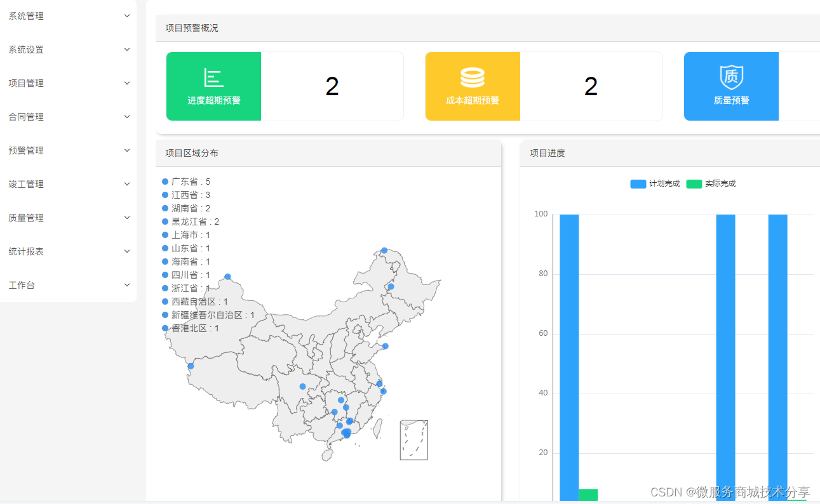Viewport: 820px width, 504px height.
Task: Click the first green actual-completion bar
Action: click(x=588, y=494)
